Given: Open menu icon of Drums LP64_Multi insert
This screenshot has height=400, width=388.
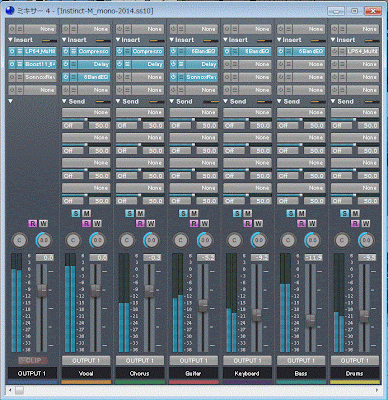Looking at the screenshot, I should coord(342,51).
